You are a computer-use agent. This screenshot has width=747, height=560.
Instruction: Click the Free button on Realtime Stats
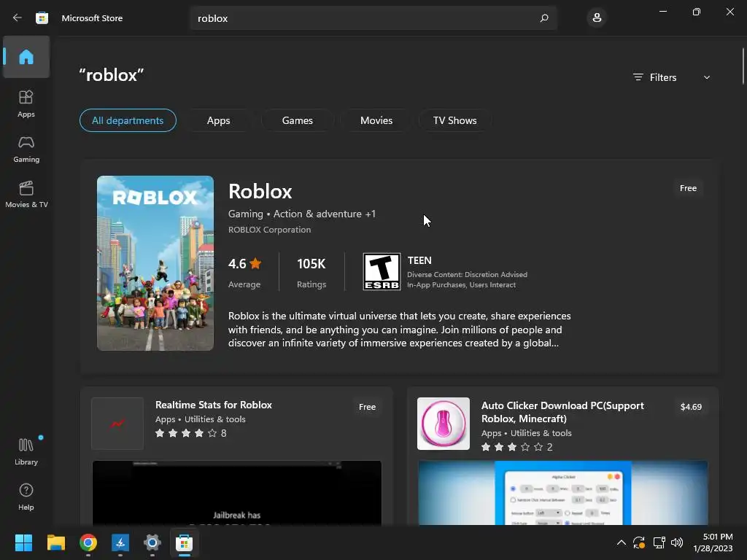click(367, 407)
